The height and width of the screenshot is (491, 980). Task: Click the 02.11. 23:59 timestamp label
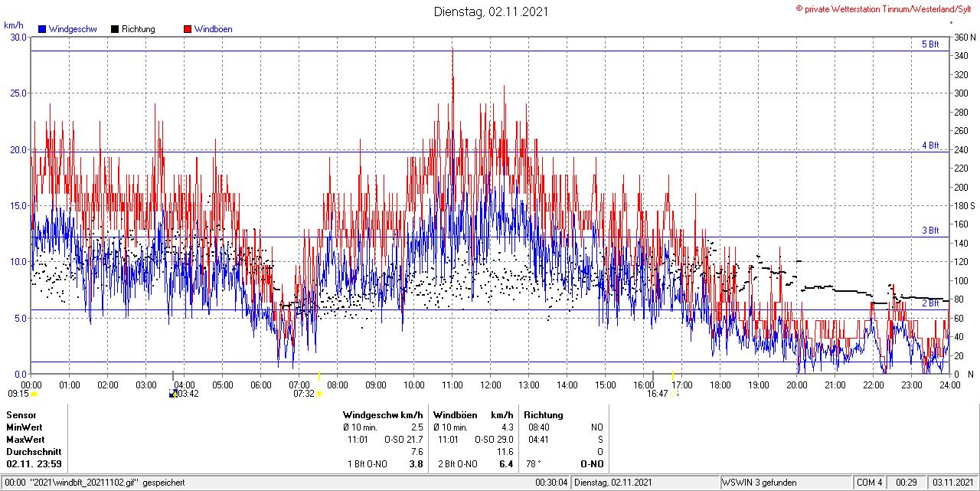[34, 464]
